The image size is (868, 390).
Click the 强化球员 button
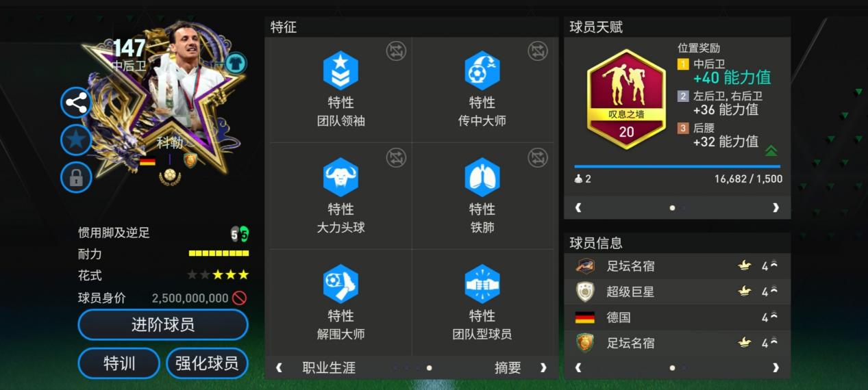coord(207,363)
